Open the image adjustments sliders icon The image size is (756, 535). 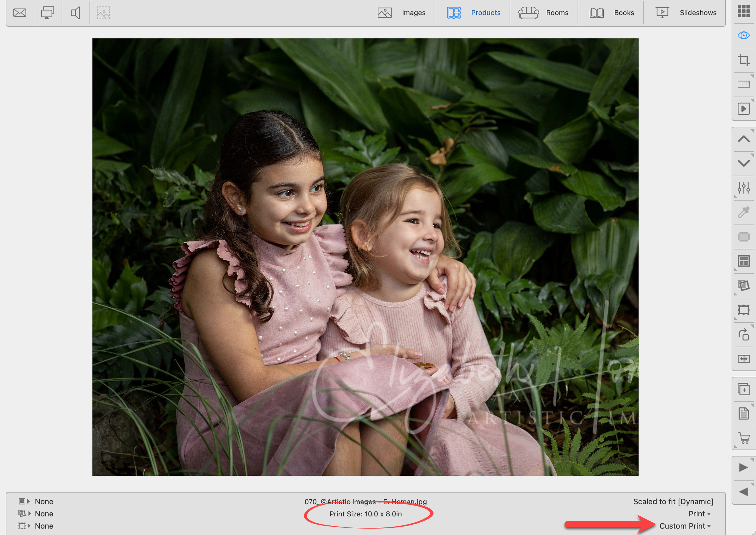click(x=743, y=188)
